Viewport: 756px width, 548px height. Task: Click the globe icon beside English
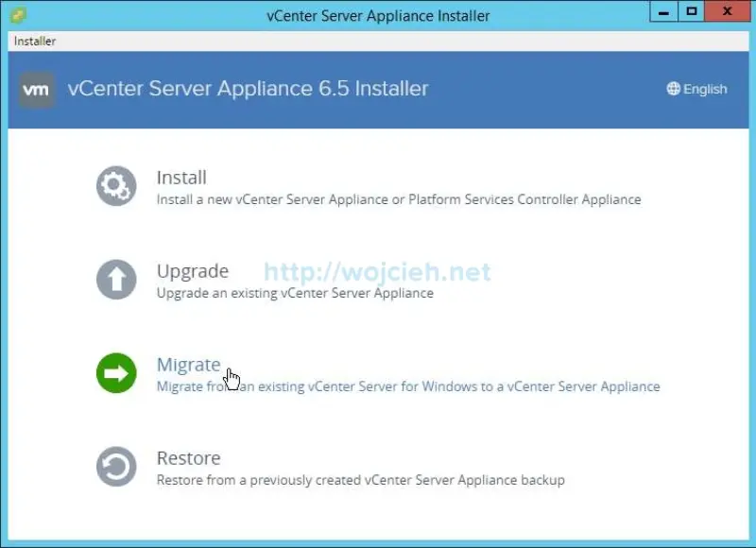pyautogui.click(x=672, y=89)
